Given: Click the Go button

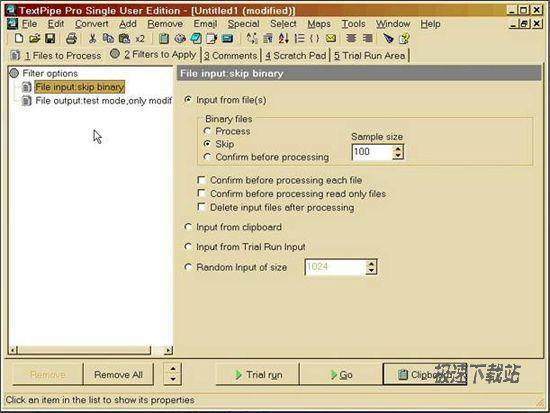Looking at the screenshot, I should pos(341,374).
